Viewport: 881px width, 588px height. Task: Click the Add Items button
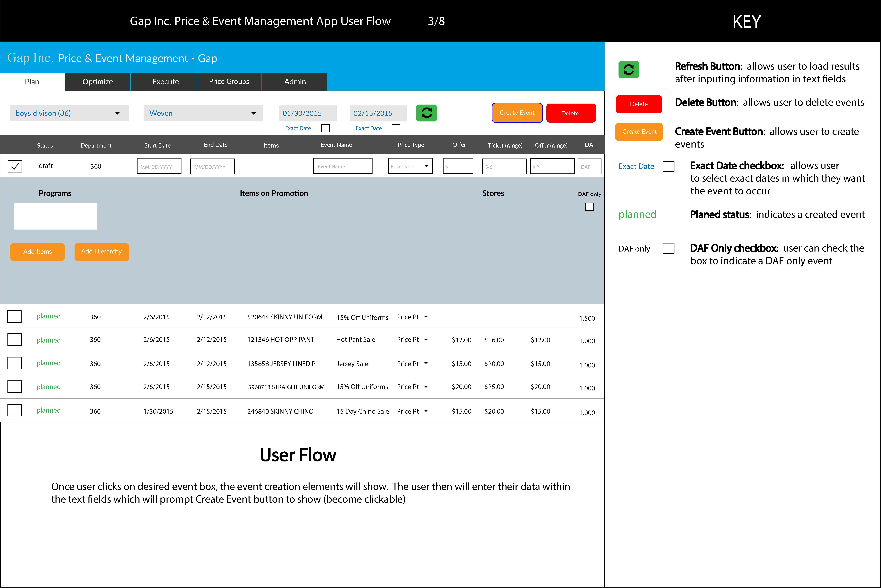37,252
